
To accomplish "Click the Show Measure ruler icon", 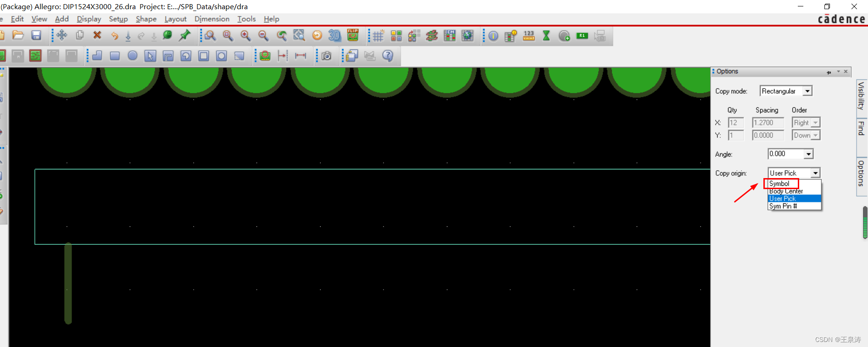I will click(x=529, y=36).
